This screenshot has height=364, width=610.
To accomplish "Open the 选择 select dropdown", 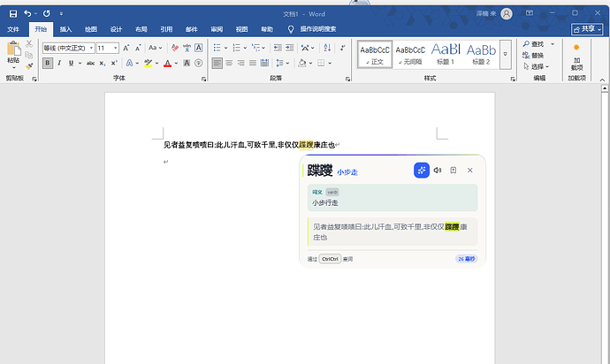I will (x=536, y=66).
